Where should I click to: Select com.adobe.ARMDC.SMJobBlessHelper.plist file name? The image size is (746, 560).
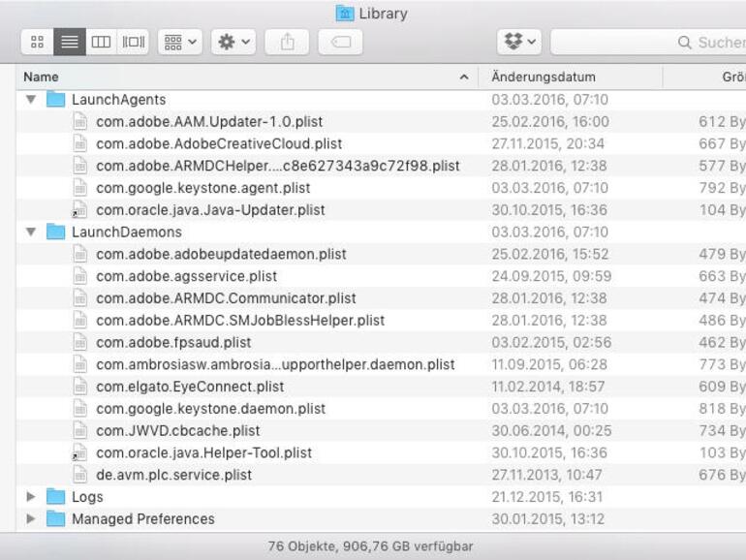(x=240, y=320)
